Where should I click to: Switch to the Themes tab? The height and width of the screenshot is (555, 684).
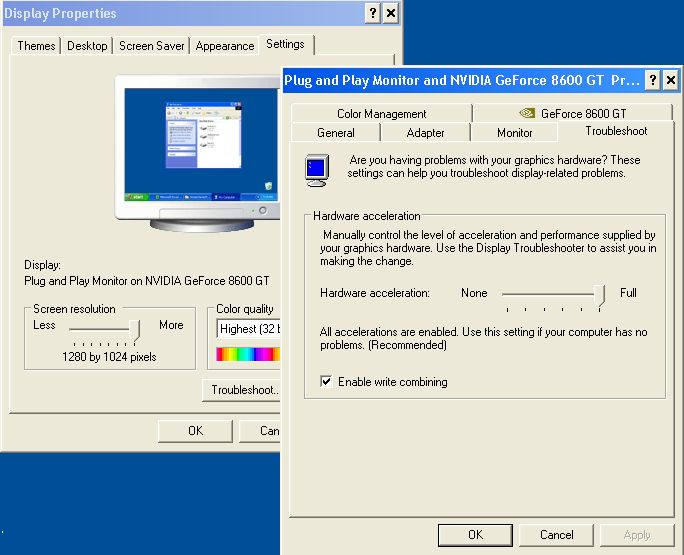(x=36, y=46)
